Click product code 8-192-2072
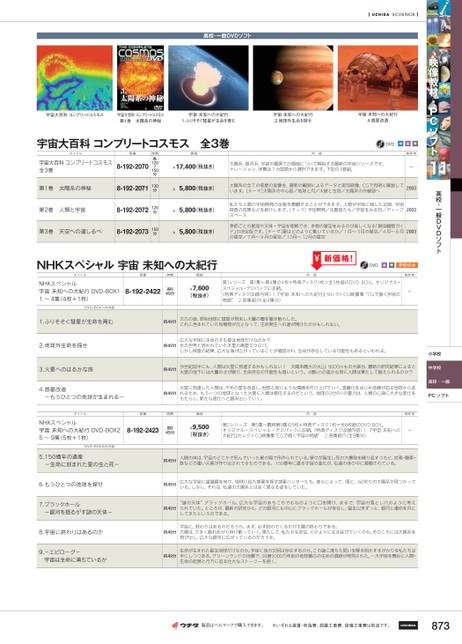The image size is (462, 644). coord(132,210)
